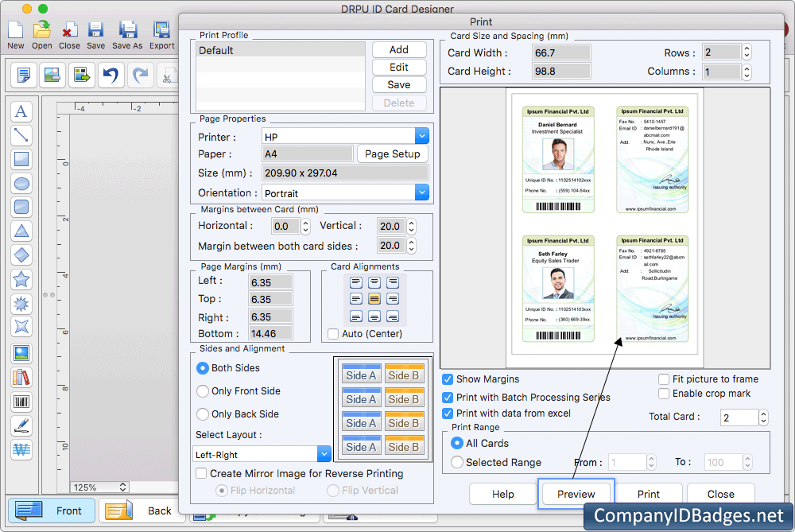
Task: Select the Only Front Side option
Action: pyautogui.click(x=203, y=391)
